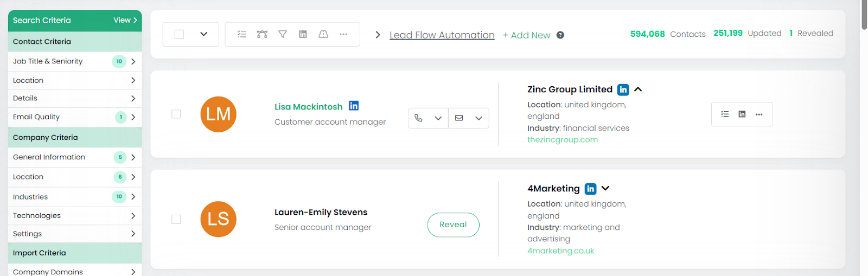
Task: Select the Lisa Mackintosh contact checkbox
Action: tap(176, 114)
